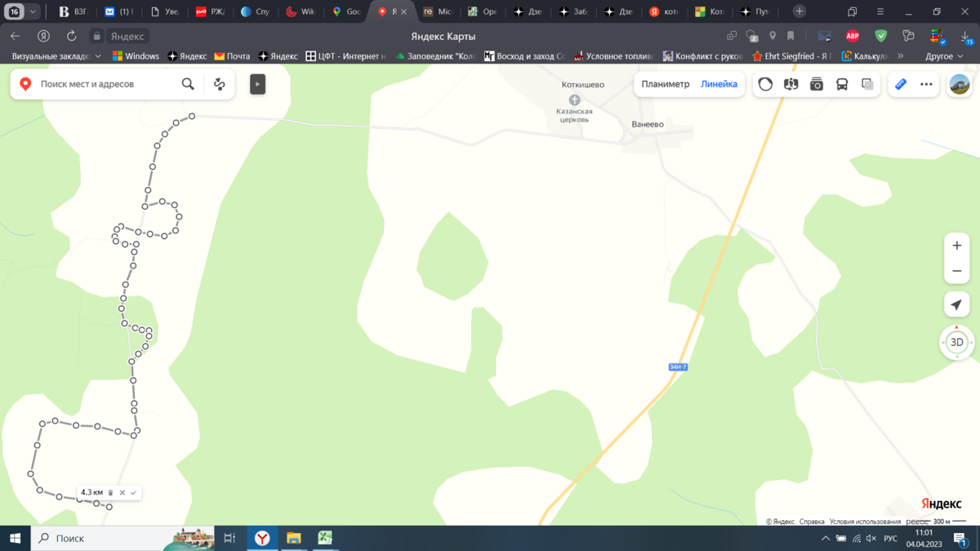Reload the page
980x551 pixels.
[x=72, y=36]
